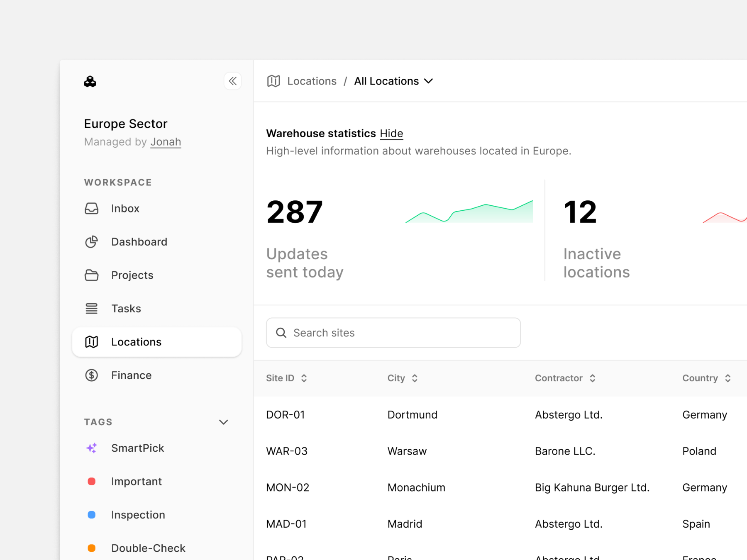747x560 pixels.
Task: Hide the Warehouse statistics panel
Action: (x=391, y=133)
